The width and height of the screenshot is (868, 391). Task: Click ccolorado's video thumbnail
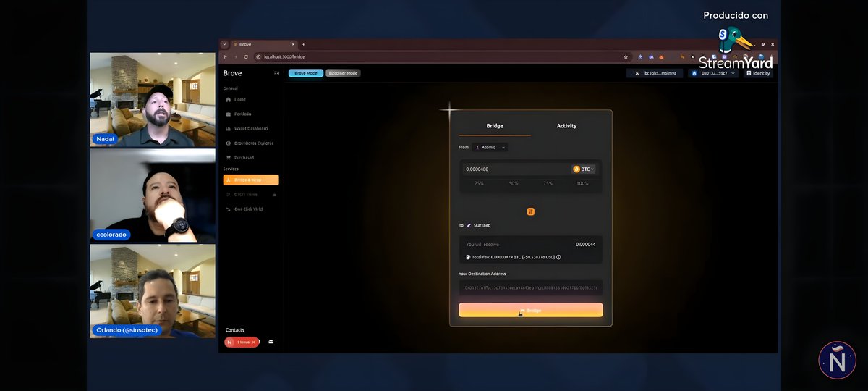pyautogui.click(x=153, y=195)
